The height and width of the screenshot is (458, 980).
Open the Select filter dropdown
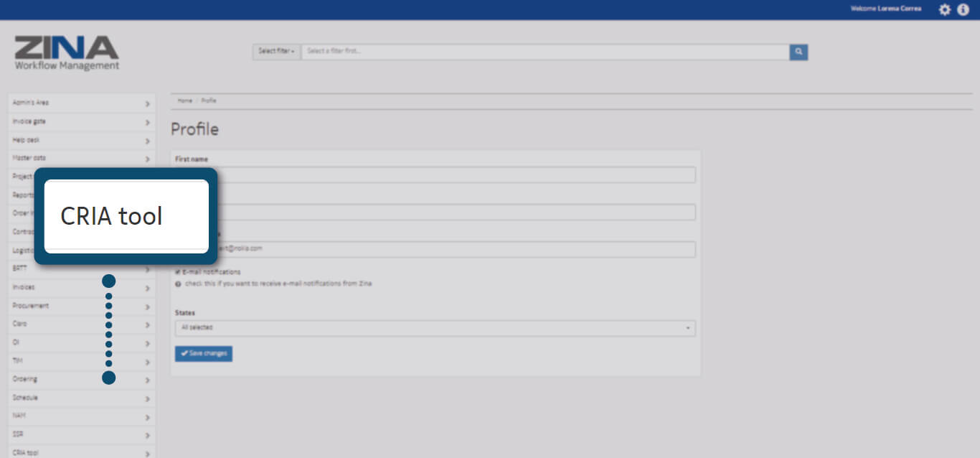pos(276,52)
